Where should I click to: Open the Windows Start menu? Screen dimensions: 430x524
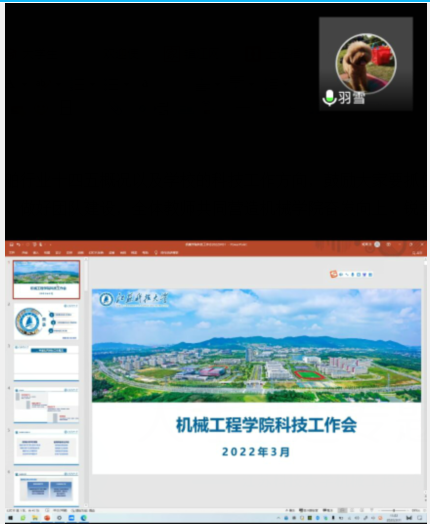click(x=10, y=518)
